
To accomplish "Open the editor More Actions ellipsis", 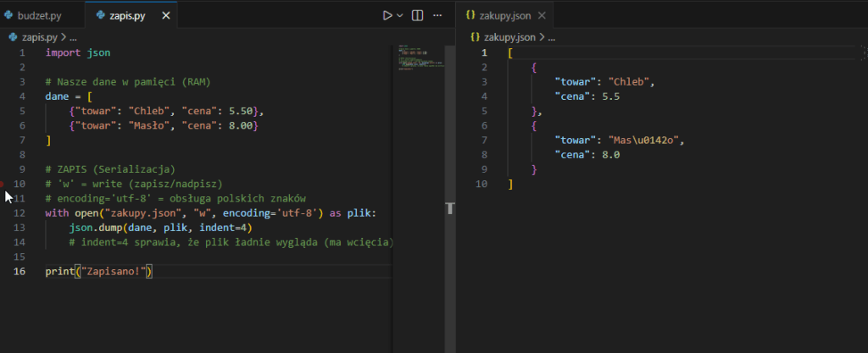I will click(x=437, y=15).
